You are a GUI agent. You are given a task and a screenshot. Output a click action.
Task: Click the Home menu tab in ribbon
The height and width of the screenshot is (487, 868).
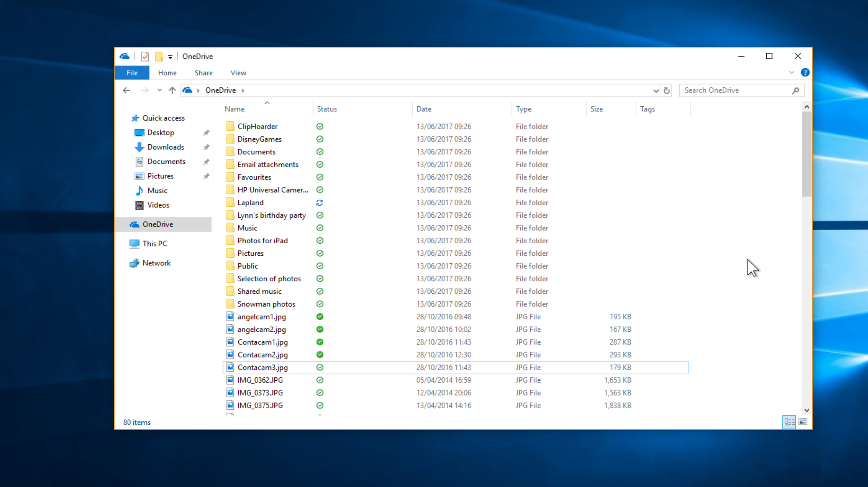click(167, 73)
